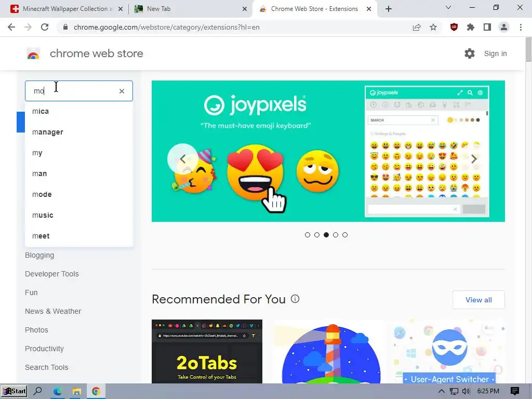Select fifth carousel dot

click(345, 235)
